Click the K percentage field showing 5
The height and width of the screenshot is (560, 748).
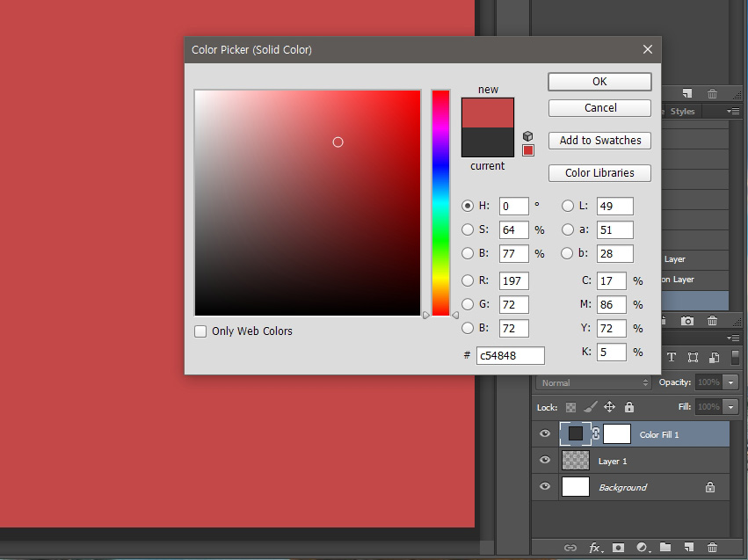coord(612,352)
